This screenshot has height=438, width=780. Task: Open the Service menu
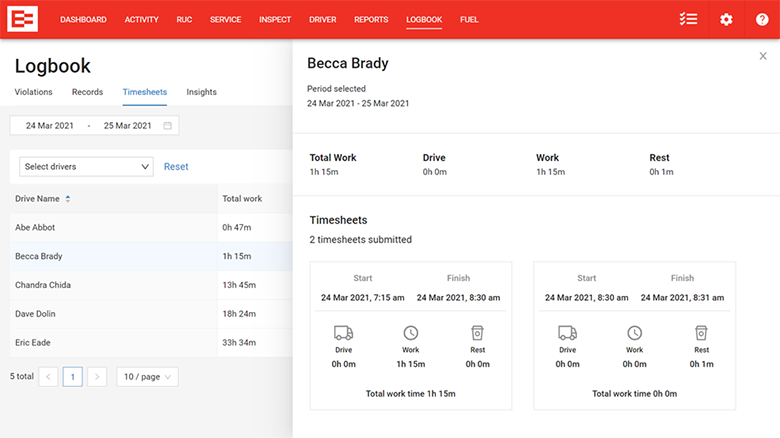coord(225,19)
